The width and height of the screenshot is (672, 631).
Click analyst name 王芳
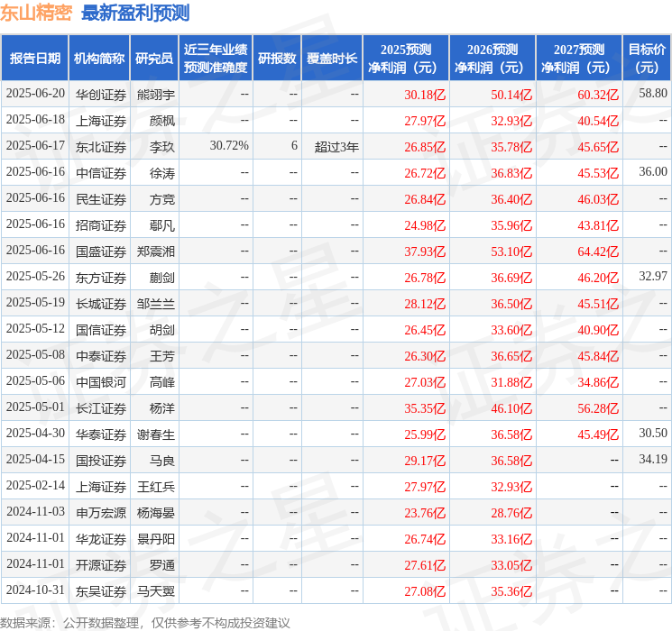[x=162, y=356]
